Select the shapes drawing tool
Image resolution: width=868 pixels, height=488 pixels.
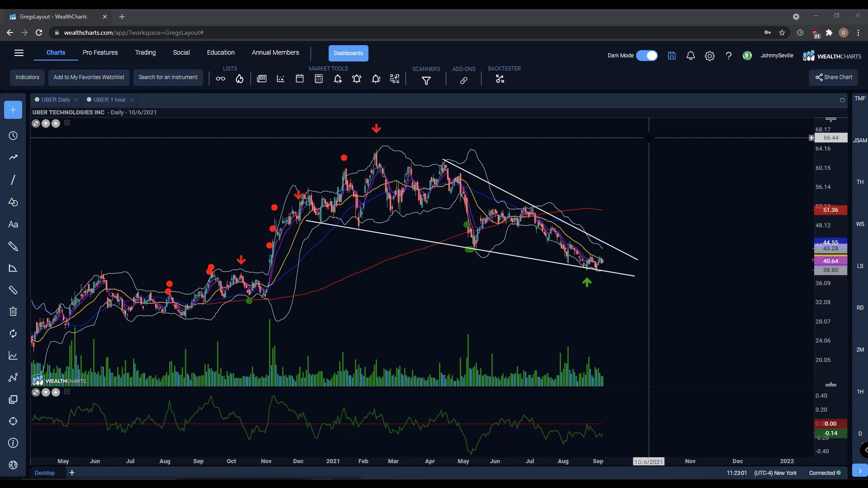coord(13,202)
